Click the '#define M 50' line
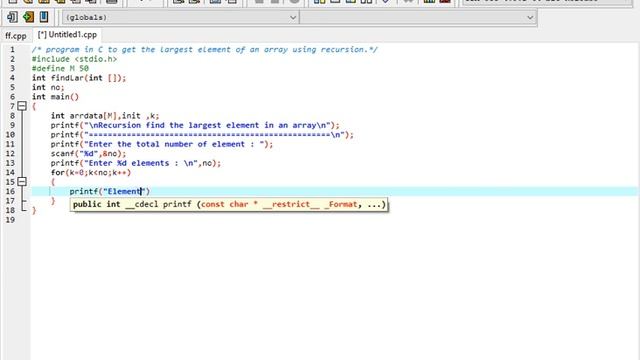This screenshot has width=640, height=360. [x=60, y=69]
